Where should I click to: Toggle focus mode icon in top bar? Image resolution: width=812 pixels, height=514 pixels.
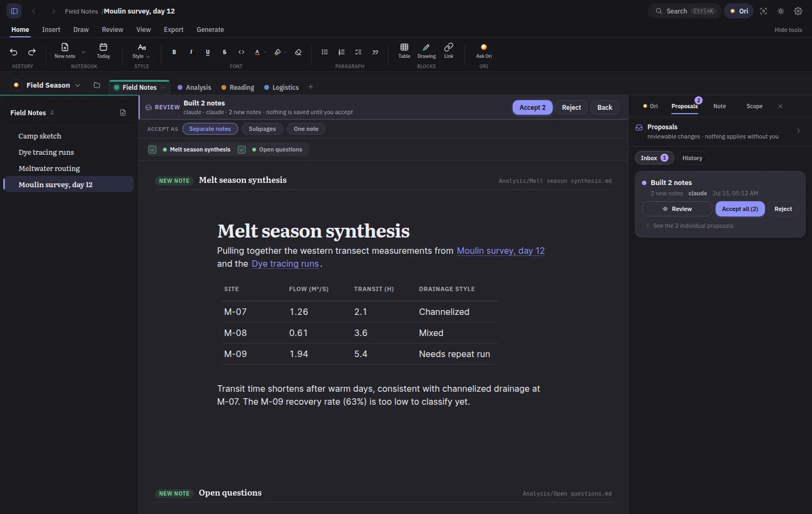click(x=764, y=11)
